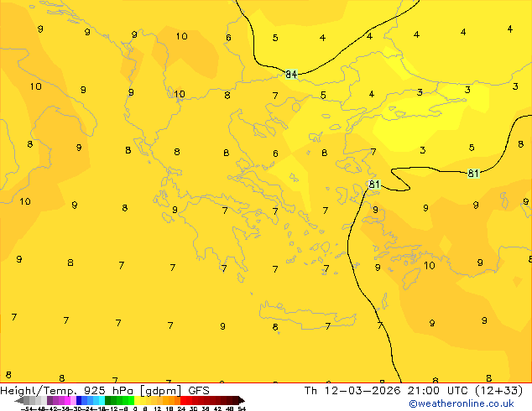Pick the cyan legend swatch

pos(102,400)
